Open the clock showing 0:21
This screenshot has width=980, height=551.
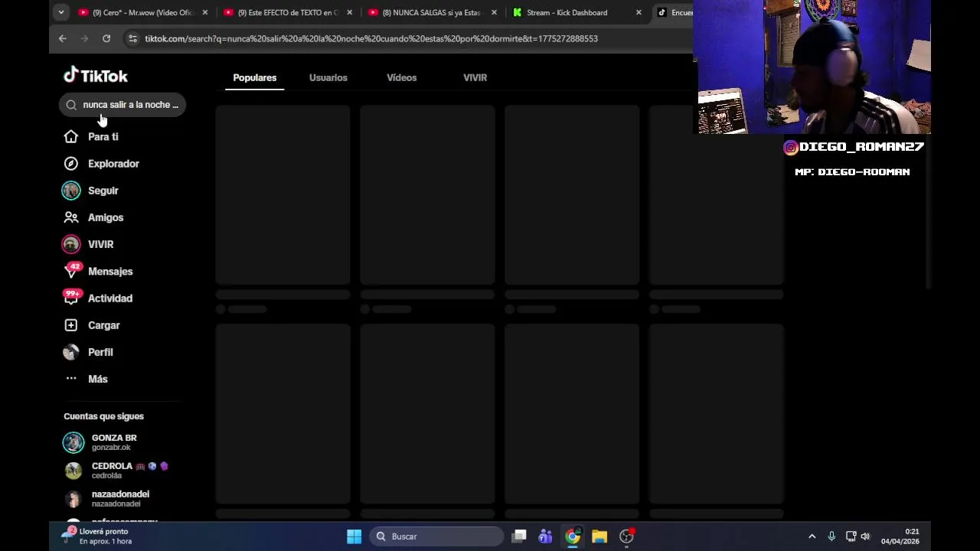tap(900, 536)
